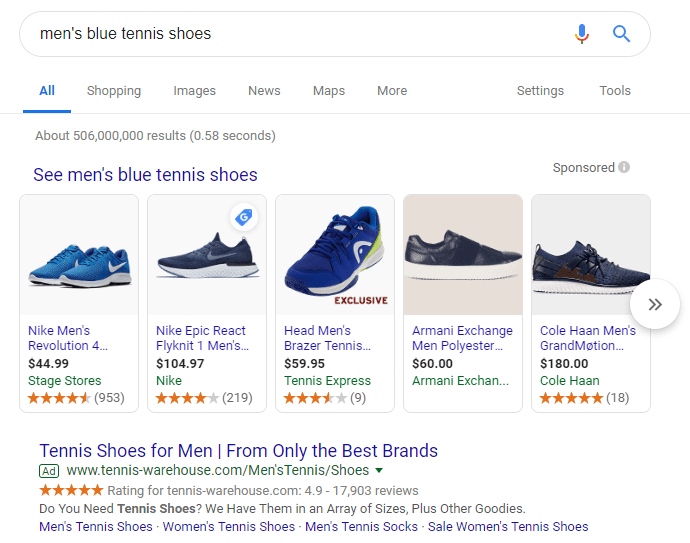
Task: Click the $104.97 price
Action: (x=180, y=363)
